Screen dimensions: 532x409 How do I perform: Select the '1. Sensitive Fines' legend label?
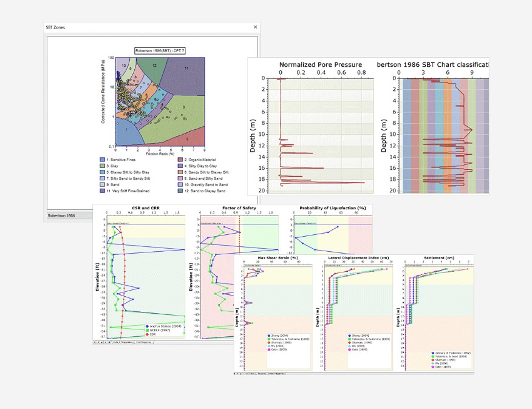click(121, 160)
